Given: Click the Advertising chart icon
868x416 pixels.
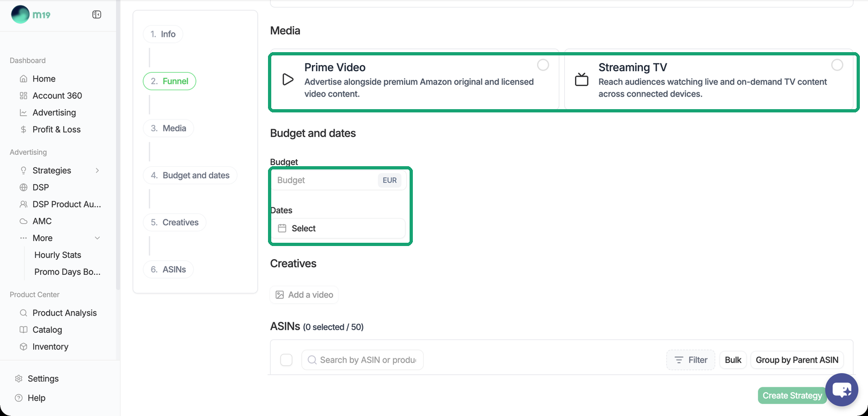Looking at the screenshot, I should [x=23, y=112].
